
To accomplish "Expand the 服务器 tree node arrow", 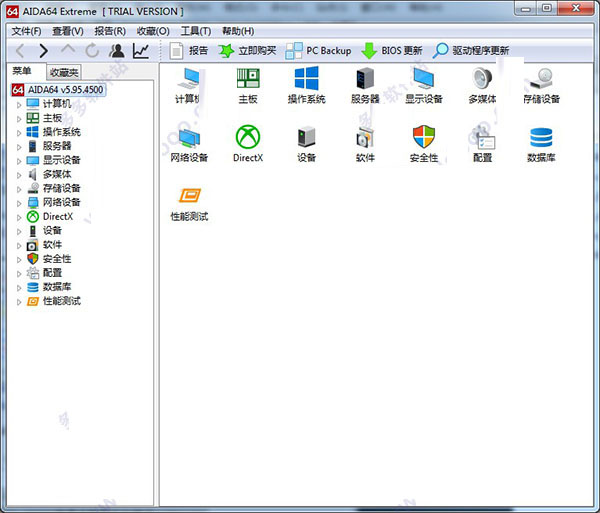I will (x=19, y=147).
